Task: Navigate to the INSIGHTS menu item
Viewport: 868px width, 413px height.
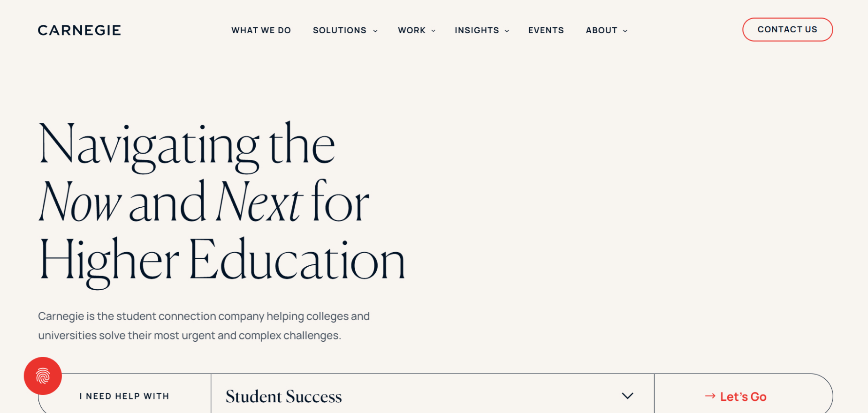Action: click(477, 30)
